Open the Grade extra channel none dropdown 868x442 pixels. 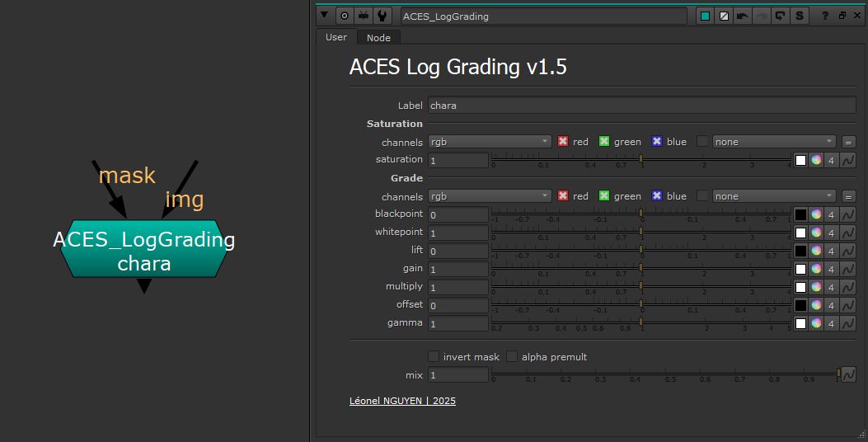point(773,196)
